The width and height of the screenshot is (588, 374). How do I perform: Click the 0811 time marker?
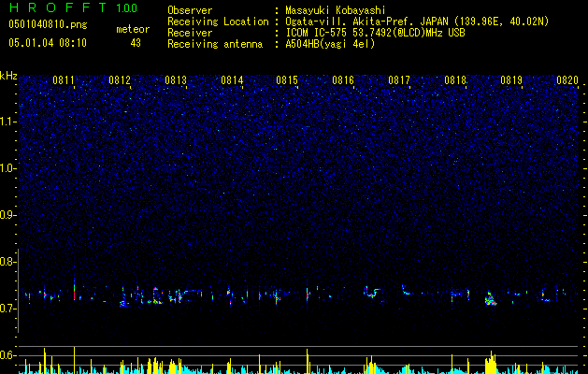[64, 80]
